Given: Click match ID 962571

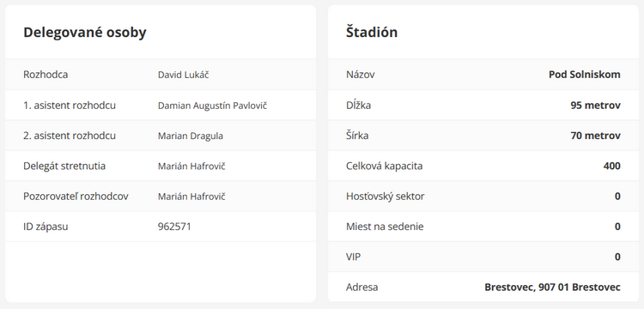Looking at the screenshot, I should click(174, 227).
